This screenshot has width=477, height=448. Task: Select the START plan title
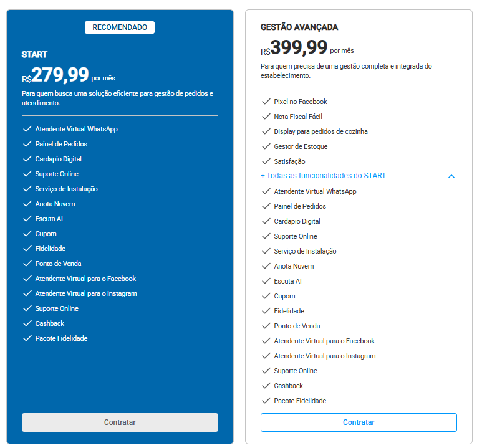pos(34,55)
